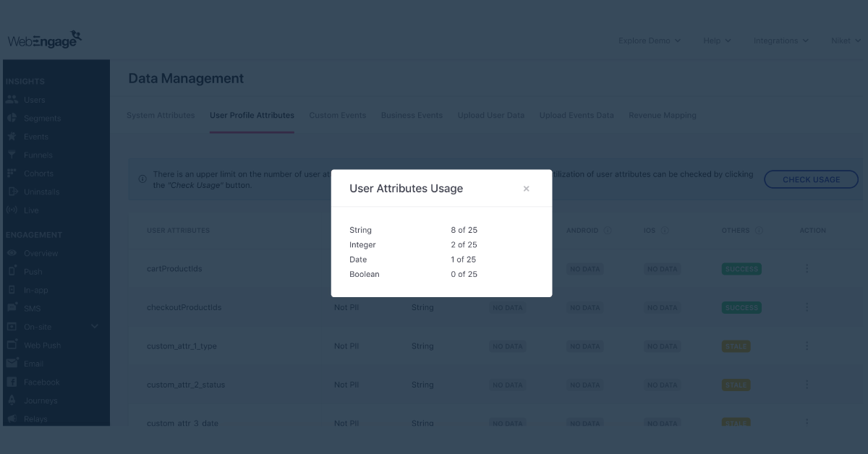Screen dimensions: 868x454
Task: Expand the On-site submenu chevron
Action: (x=95, y=327)
